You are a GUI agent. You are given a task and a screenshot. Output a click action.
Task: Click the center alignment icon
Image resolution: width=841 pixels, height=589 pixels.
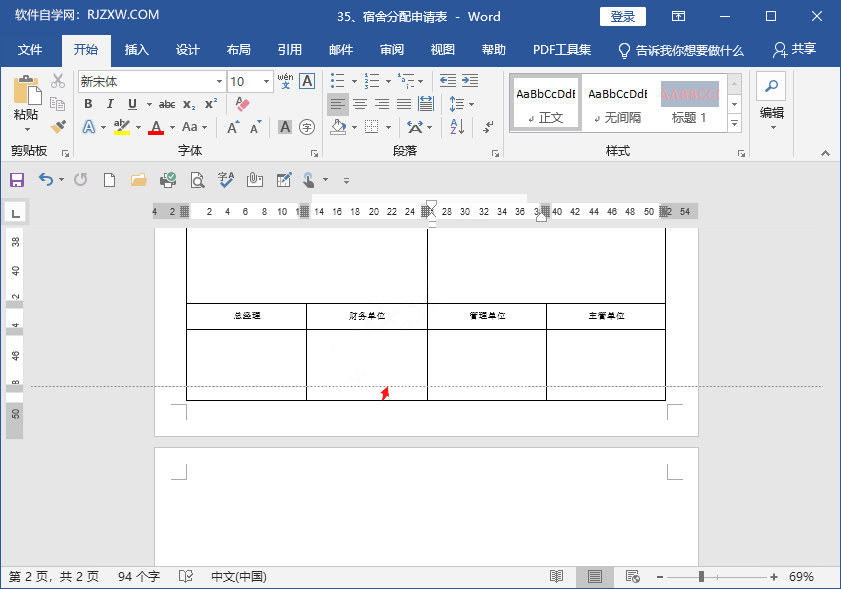coord(359,104)
